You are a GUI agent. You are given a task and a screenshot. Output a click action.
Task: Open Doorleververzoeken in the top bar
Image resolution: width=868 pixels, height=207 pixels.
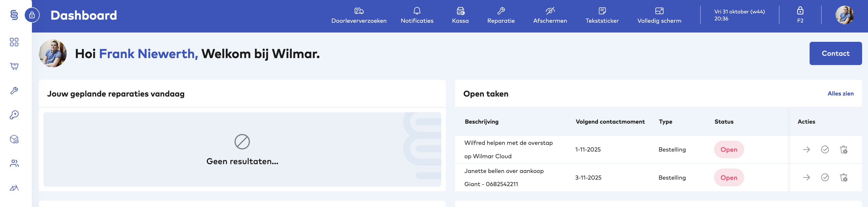(359, 15)
